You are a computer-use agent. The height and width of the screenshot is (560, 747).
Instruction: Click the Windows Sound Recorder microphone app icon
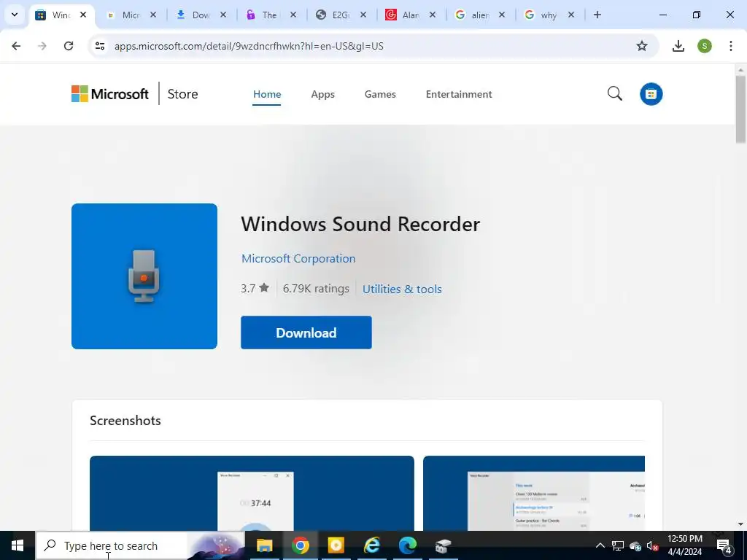pos(144,276)
